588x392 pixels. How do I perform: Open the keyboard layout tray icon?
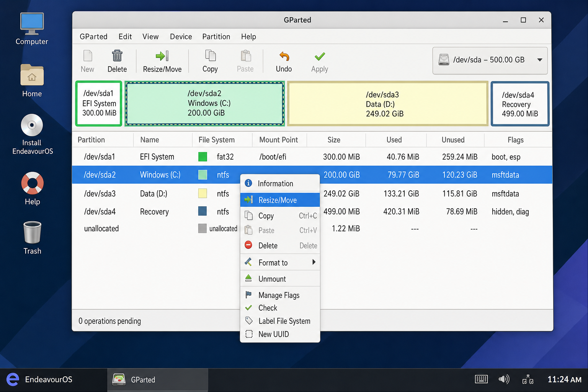pyautogui.click(x=481, y=379)
